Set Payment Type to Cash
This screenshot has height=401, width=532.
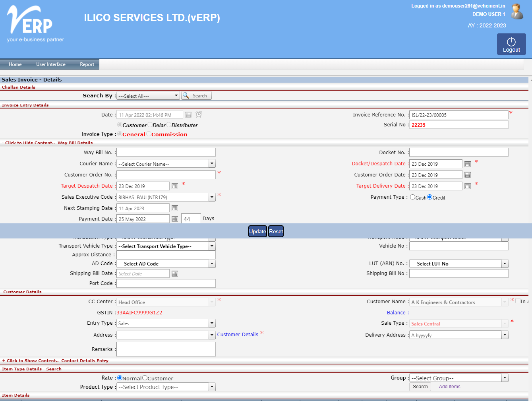point(413,197)
